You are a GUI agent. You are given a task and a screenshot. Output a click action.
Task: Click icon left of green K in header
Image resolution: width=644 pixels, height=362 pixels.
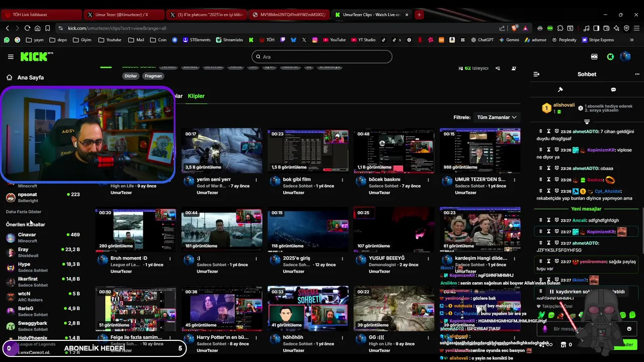594,57
